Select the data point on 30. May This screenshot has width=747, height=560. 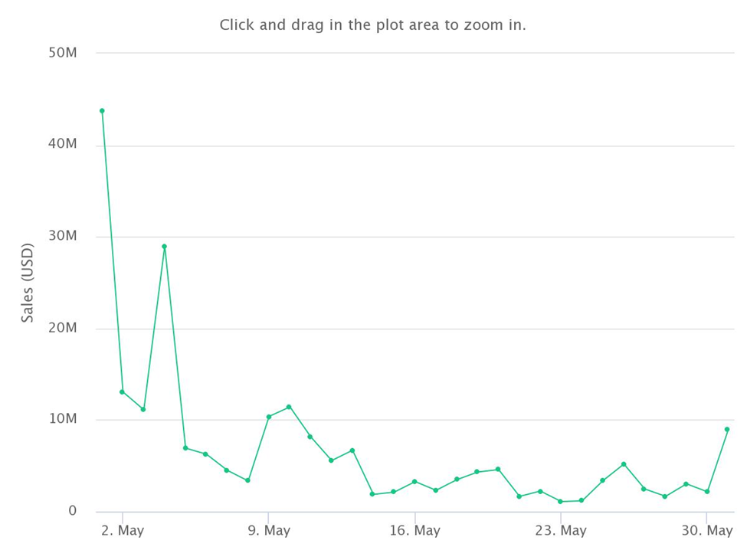point(707,491)
